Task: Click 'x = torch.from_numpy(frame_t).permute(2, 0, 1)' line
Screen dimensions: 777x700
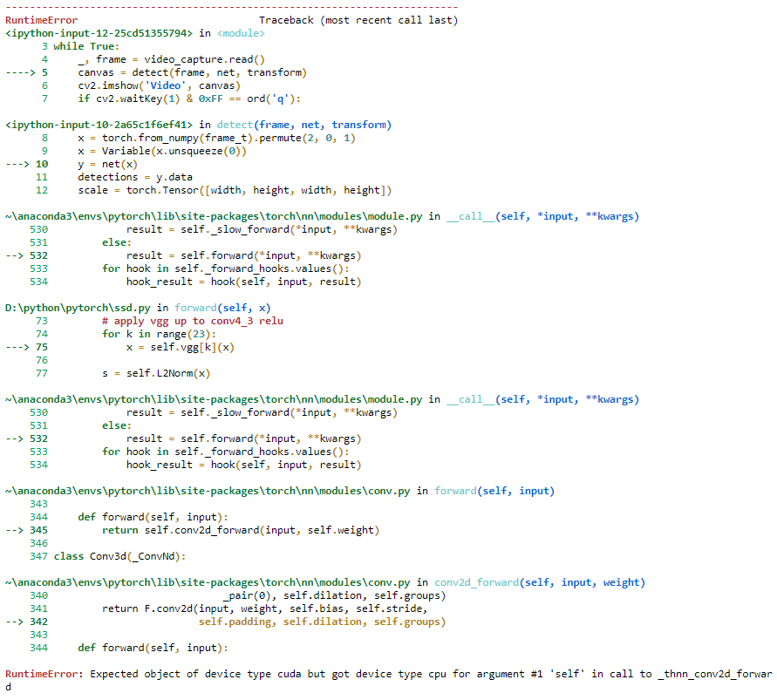Action: coord(216,138)
